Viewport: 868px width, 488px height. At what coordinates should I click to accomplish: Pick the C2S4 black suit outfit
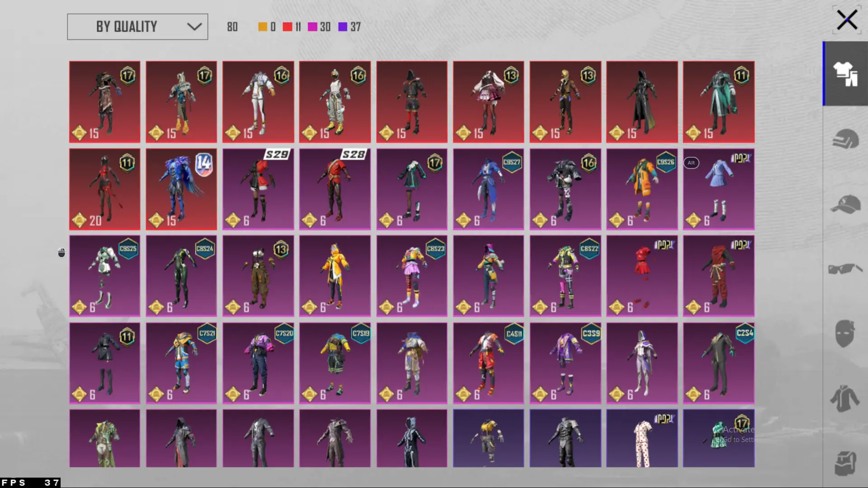(718, 363)
